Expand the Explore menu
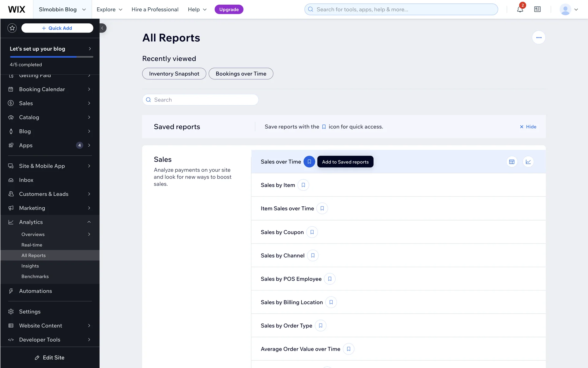This screenshot has width=588, height=368. [109, 10]
